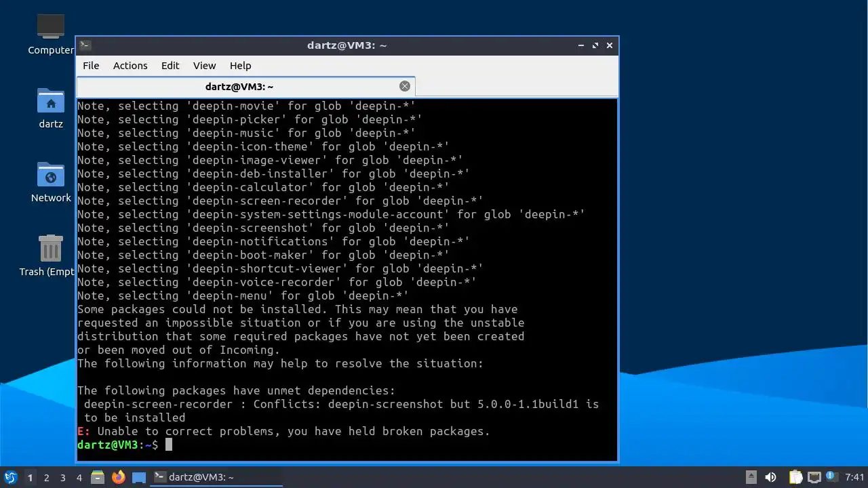Screen dimensions: 868x488
Task: Open removable media eject tray icon
Action: 751,477
